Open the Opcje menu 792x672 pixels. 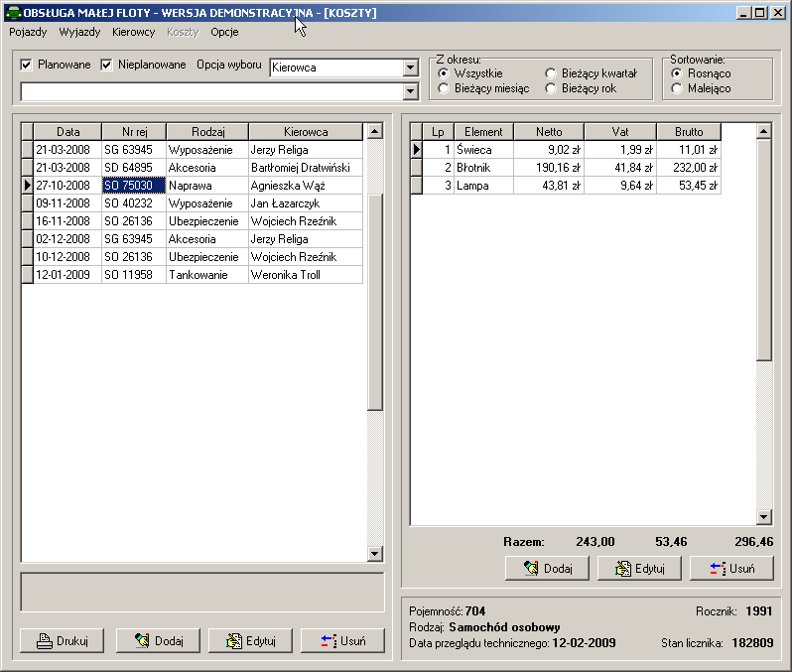[x=224, y=33]
